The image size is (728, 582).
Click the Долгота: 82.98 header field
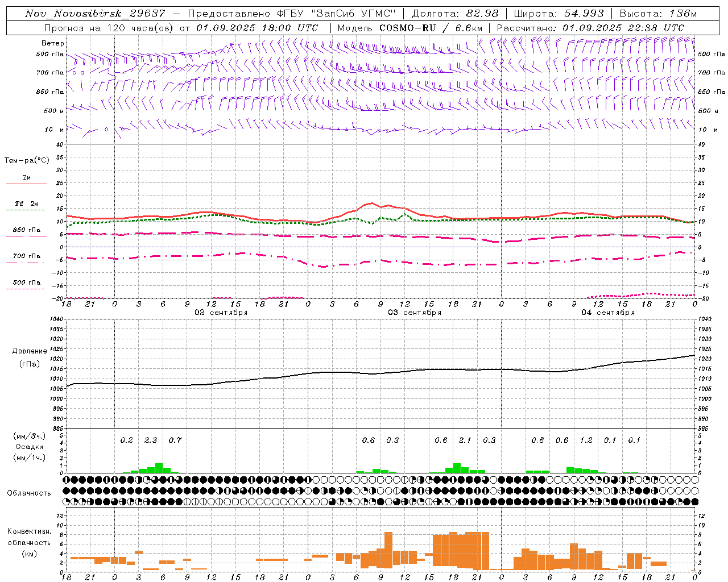[455, 14]
